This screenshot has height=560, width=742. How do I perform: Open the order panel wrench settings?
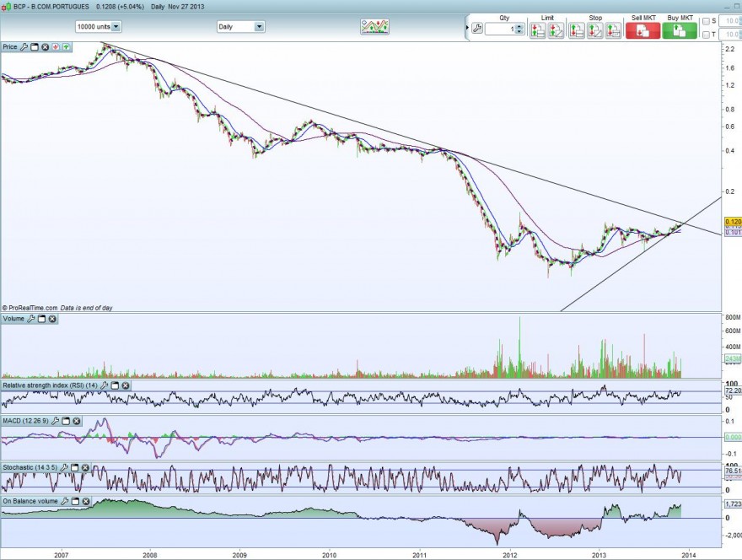(x=477, y=29)
